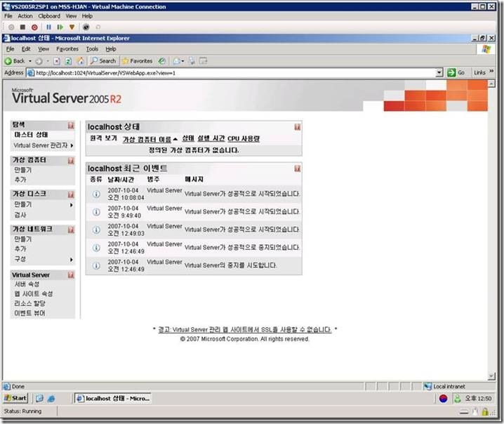The height and width of the screenshot is (424, 504).
Task: Click the green play Reset icon
Action: pos(60,27)
